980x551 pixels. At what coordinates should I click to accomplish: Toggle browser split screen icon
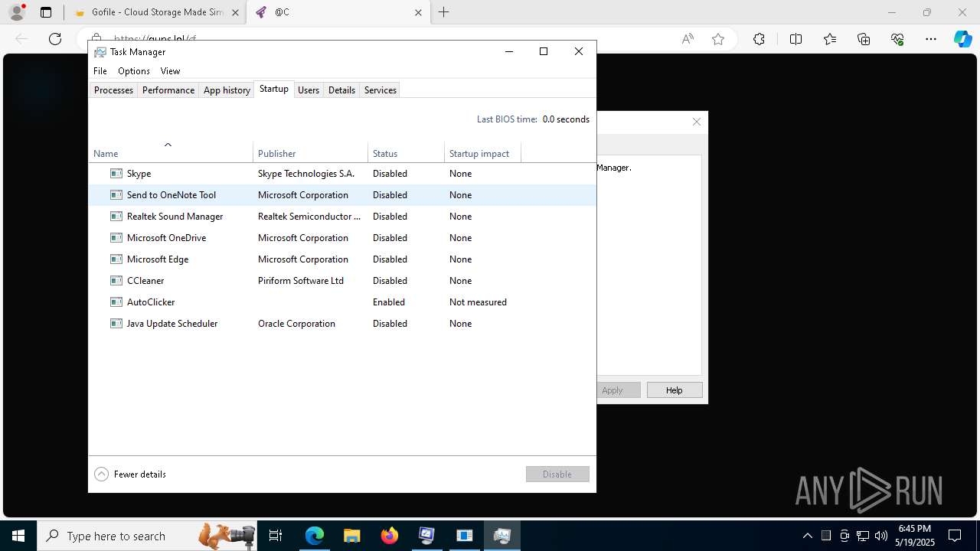(795, 39)
